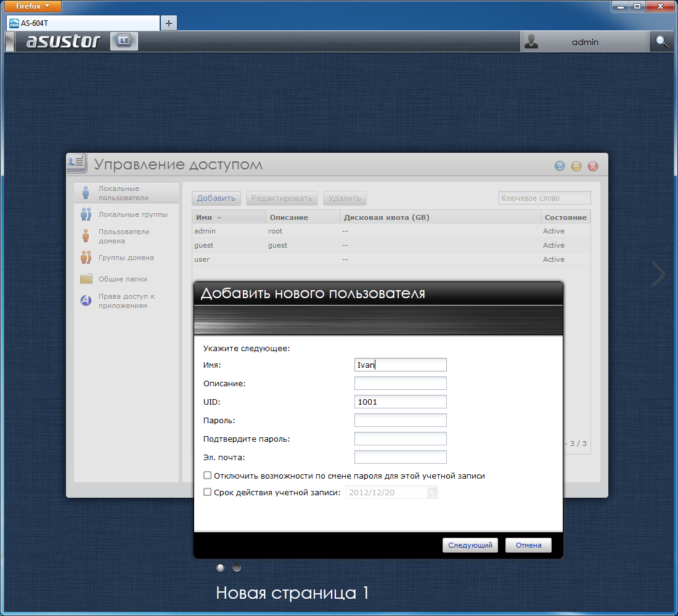Viewport: 678px width, 616px height.
Task: Click the Права доступа к приложениям icon
Action: coord(86,301)
